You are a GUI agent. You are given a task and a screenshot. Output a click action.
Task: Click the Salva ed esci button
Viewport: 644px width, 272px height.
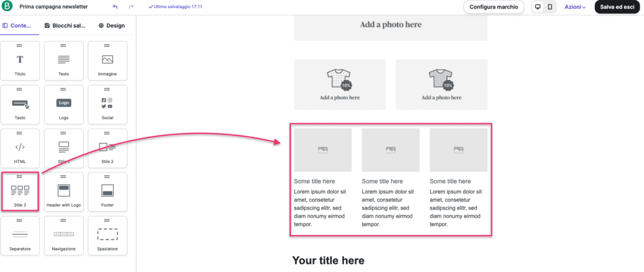point(617,7)
